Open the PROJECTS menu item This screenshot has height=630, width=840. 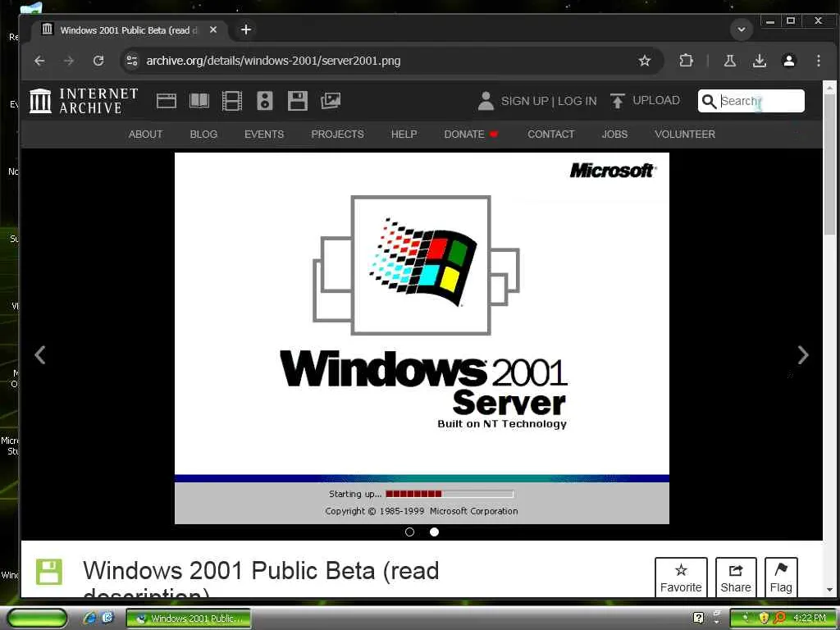pyautogui.click(x=337, y=135)
